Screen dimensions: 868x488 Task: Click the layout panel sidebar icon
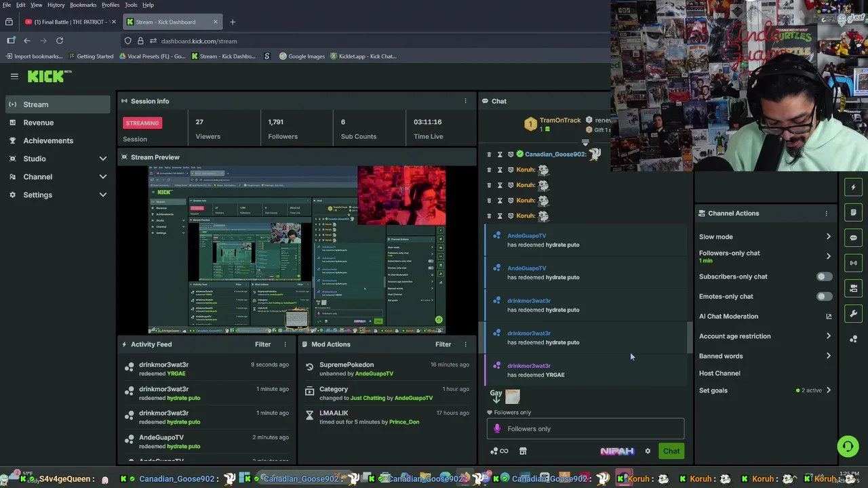coord(853,288)
